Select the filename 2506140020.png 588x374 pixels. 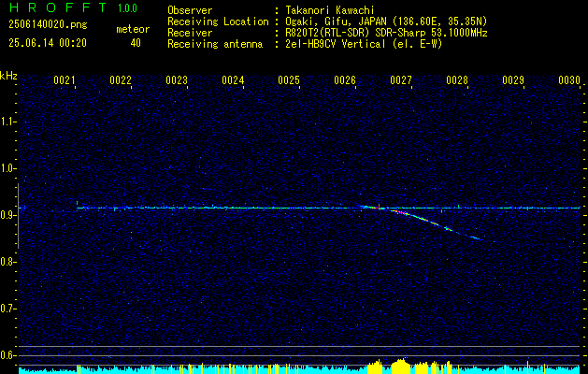click(48, 25)
